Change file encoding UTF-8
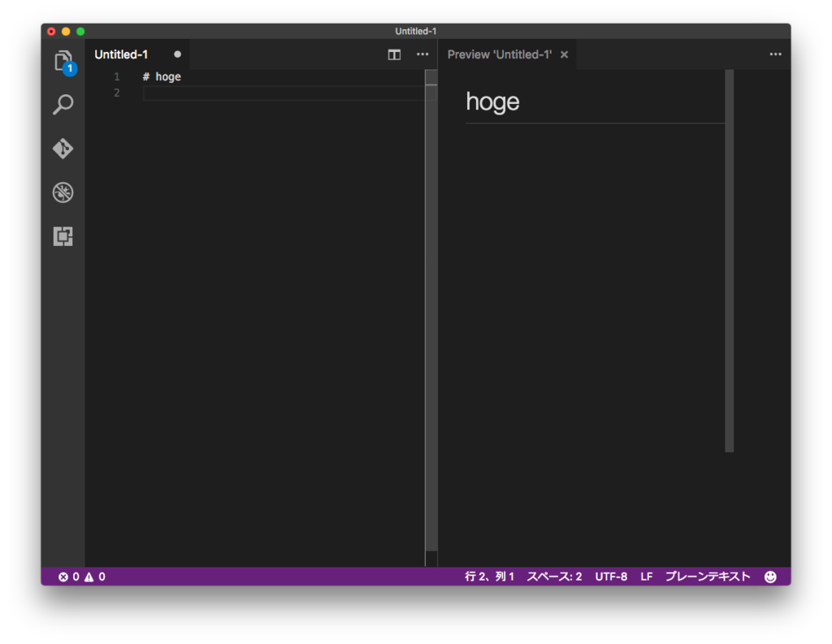 [x=611, y=577]
